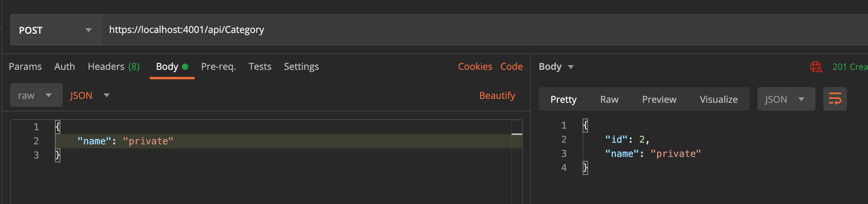Click the Code link
This screenshot has height=204, width=868.
511,67
